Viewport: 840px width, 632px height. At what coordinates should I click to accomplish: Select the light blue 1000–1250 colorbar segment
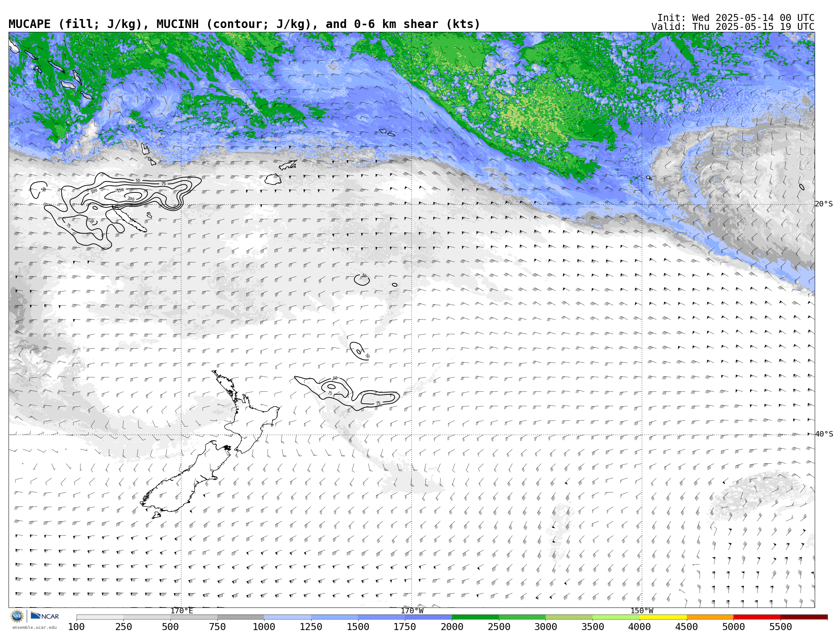point(288,617)
